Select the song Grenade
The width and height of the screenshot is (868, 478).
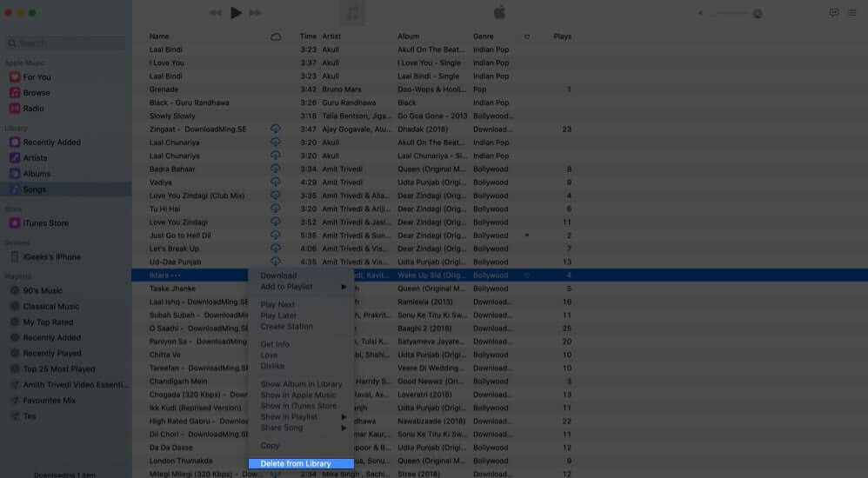(x=164, y=89)
